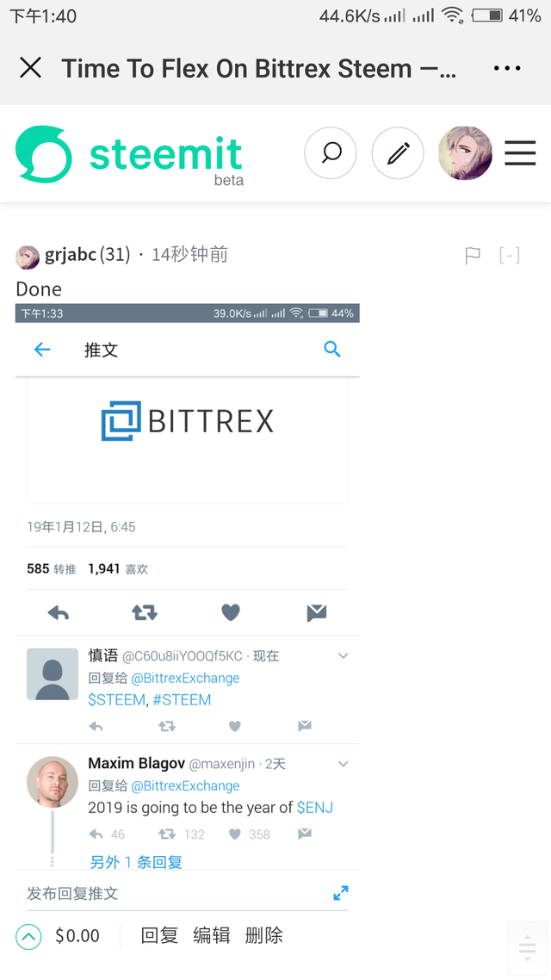Open the Steemit search icon
Image resolution: width=551 pixels, height=980 pixels.
click(x=331, y=153)
